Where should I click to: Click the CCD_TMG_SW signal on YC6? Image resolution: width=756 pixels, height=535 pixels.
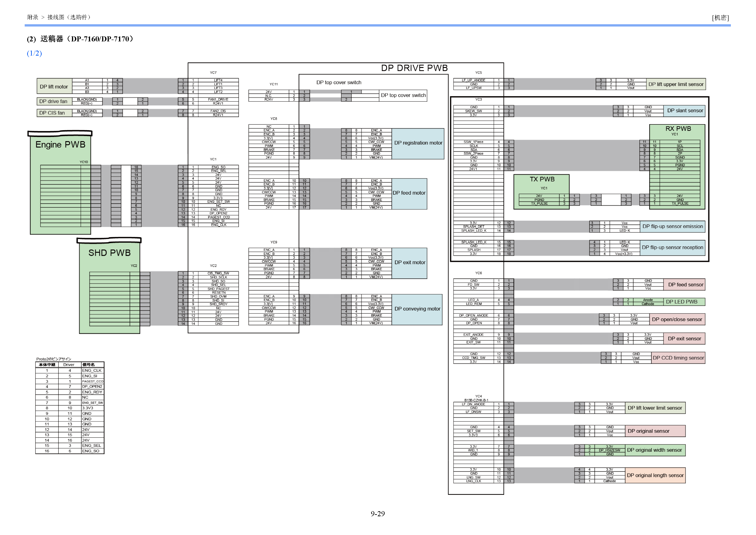tap(474, 358)
